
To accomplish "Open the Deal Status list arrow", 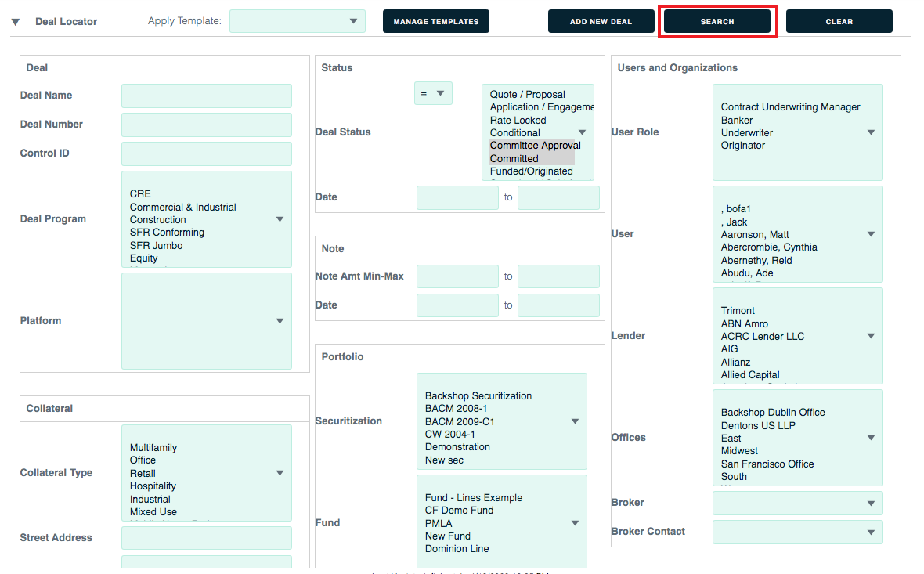I will [x=583, y=132].
